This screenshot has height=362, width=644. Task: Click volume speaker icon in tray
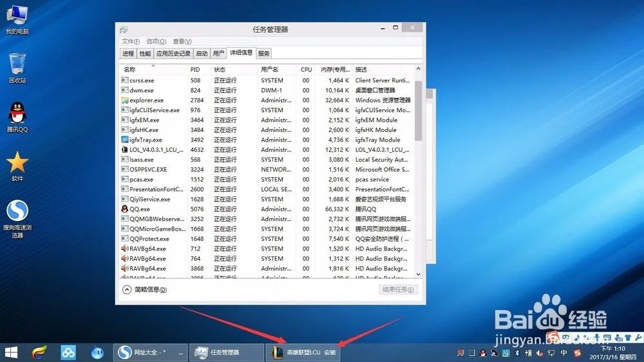pos(540,353)
